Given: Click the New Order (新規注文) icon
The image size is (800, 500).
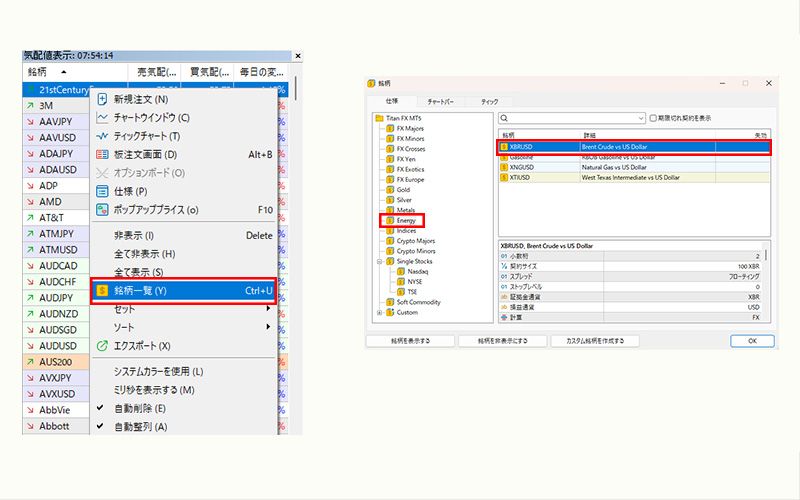Looking at the screenshot, I should point(102,99).
